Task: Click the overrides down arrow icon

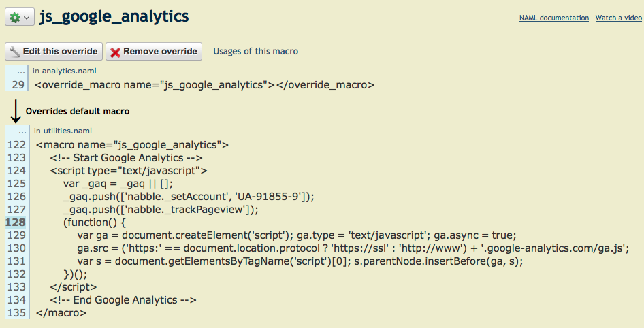Action: tap(15, 111)
